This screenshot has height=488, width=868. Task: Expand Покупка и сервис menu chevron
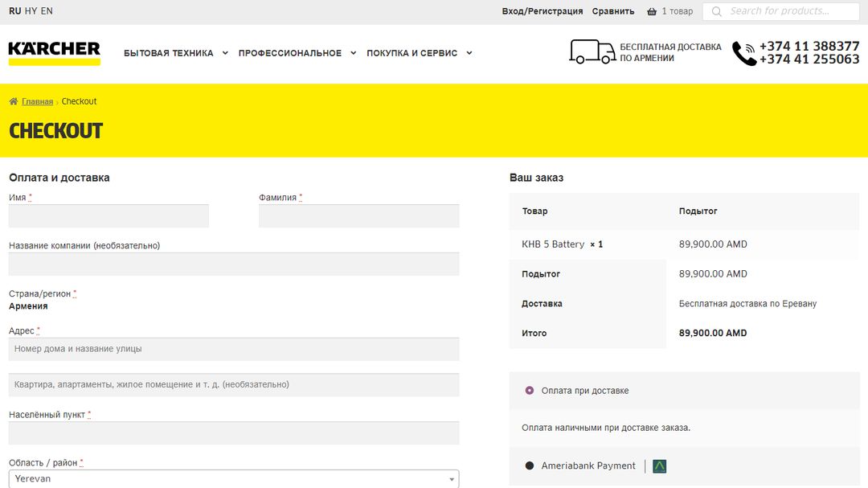469,53
